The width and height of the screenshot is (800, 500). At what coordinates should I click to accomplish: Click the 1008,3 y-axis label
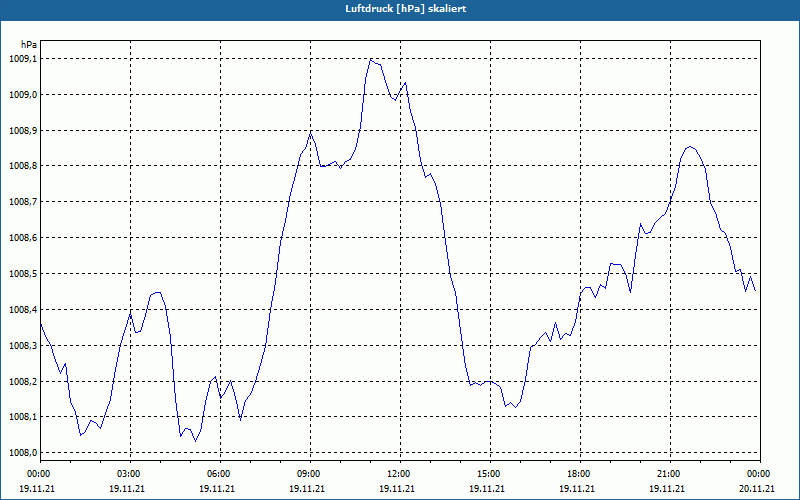coord(23,345)
